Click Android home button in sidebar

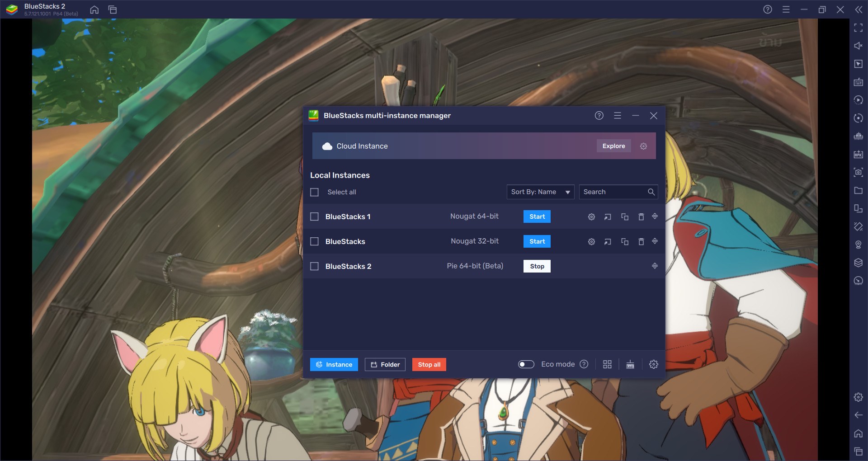point(859,433)
